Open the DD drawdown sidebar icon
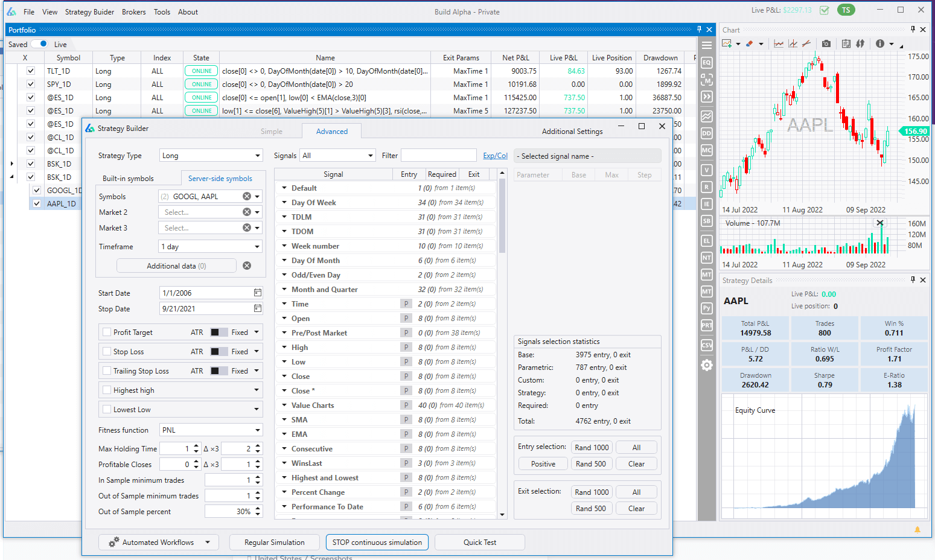This screenshot has height=560, width=935. [x=706, y=133]
